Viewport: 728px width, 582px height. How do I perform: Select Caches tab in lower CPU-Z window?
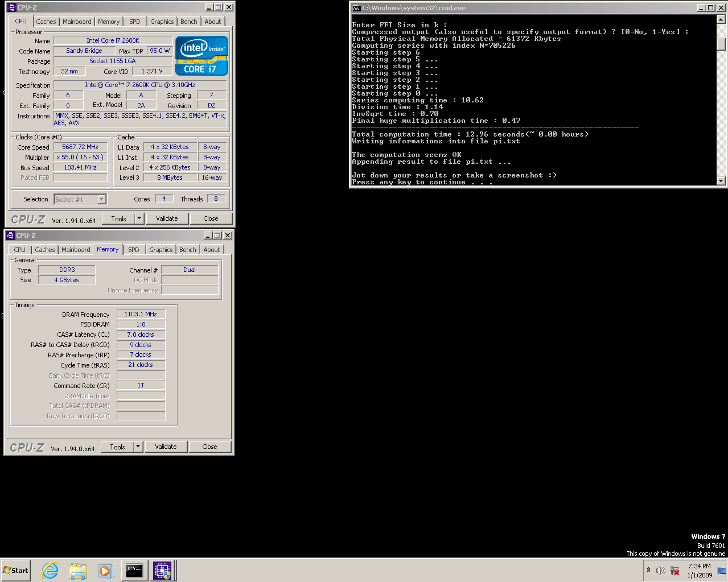pyautogui.click(x=45, y=250)
